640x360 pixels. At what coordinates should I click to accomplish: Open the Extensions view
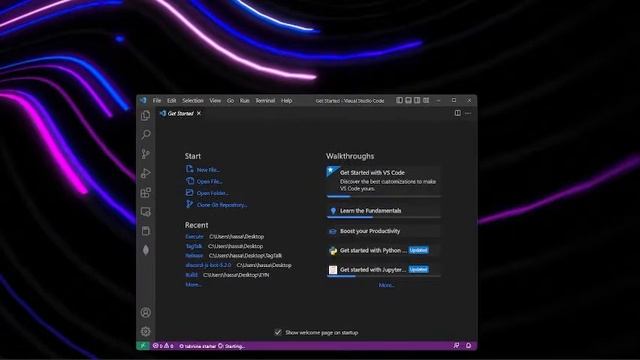click(x=146, y=192)
